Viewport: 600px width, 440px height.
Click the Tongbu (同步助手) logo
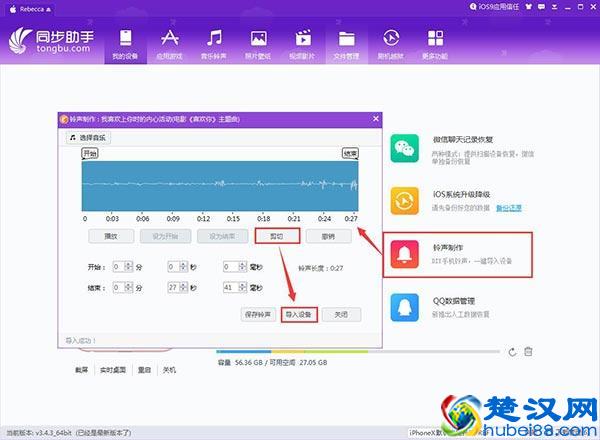pos(52,41)
